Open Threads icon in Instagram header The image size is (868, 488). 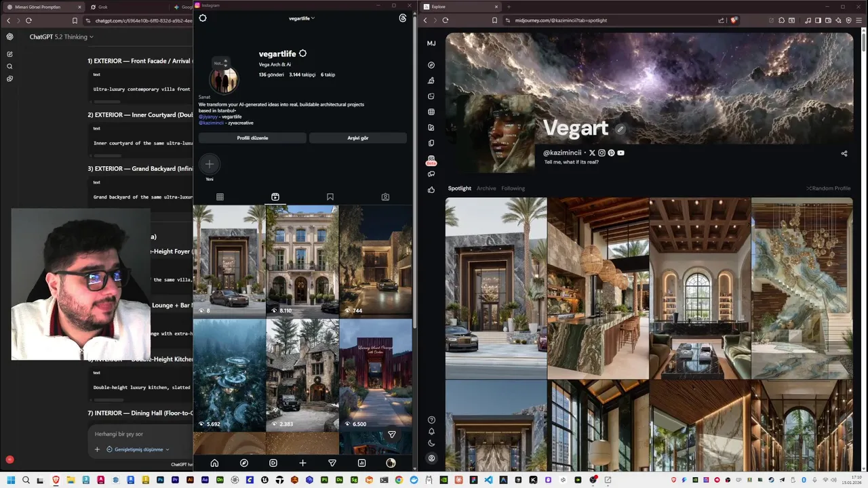coord(403,18)
